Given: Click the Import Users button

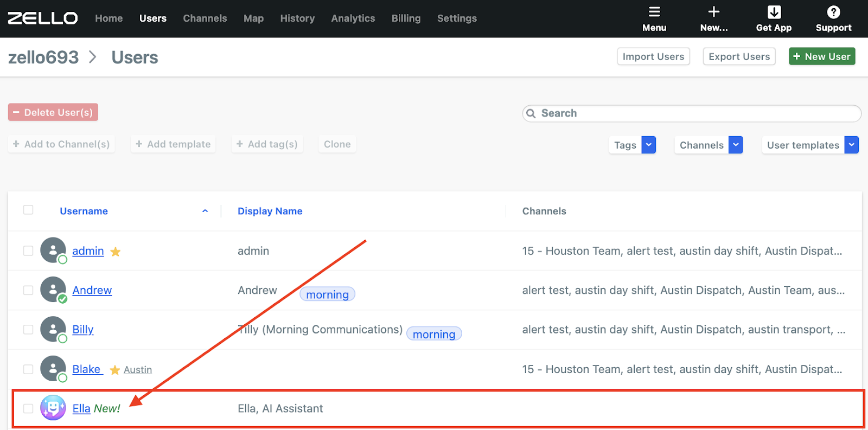Looking at the screenshot, I should pyautogui.click(x=654, y=56).
